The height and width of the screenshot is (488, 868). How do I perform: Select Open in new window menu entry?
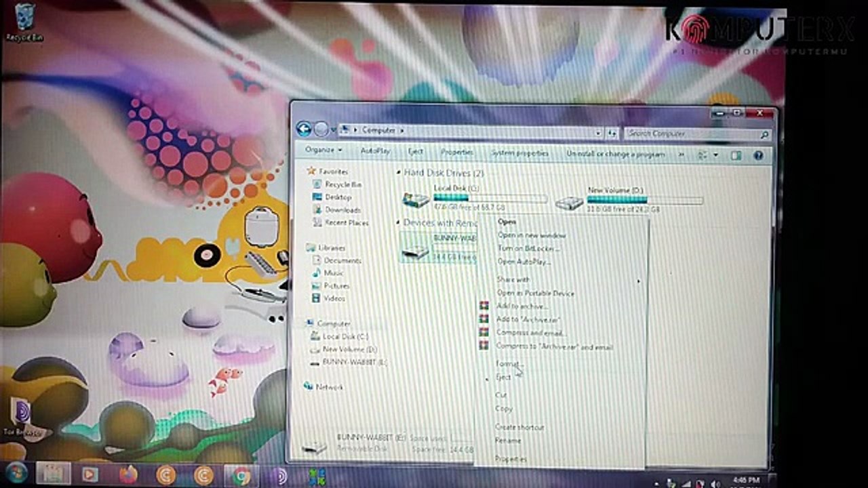[x=532, y=235]
